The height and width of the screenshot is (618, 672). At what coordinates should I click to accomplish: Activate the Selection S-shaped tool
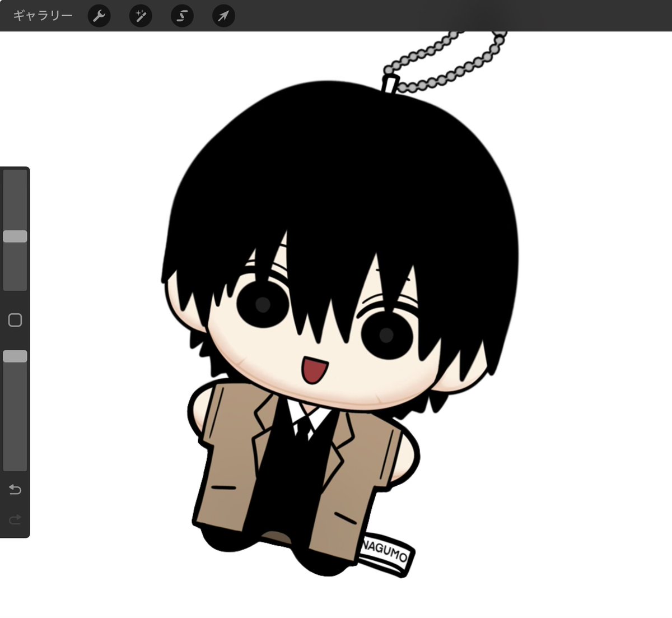[182, 16]
